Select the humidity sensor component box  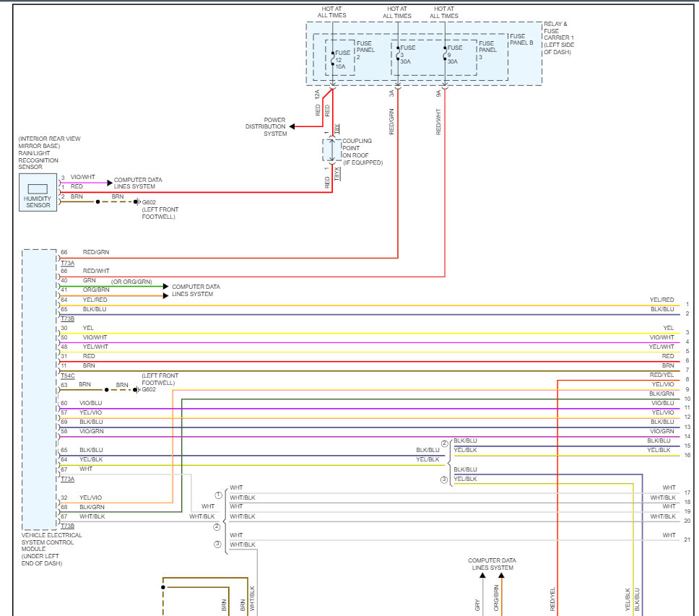[38, 191]
